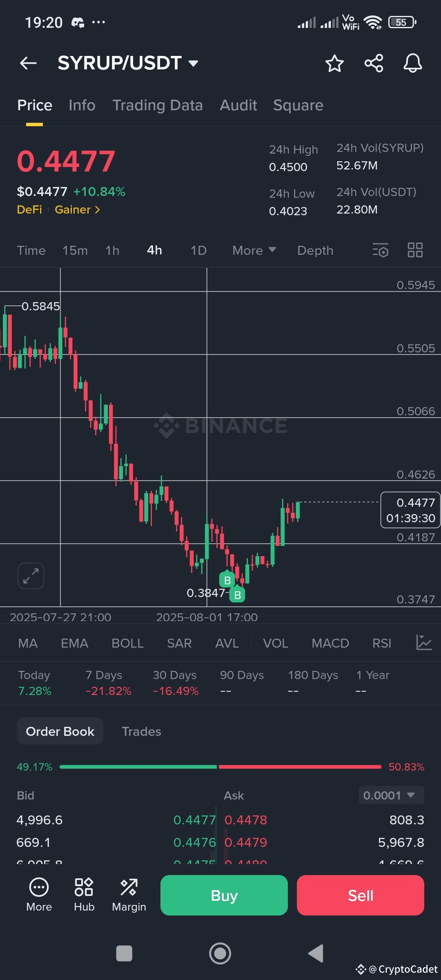Open the Trading Data tab
The image size is (441, 980).
click(x=158, y=105)
